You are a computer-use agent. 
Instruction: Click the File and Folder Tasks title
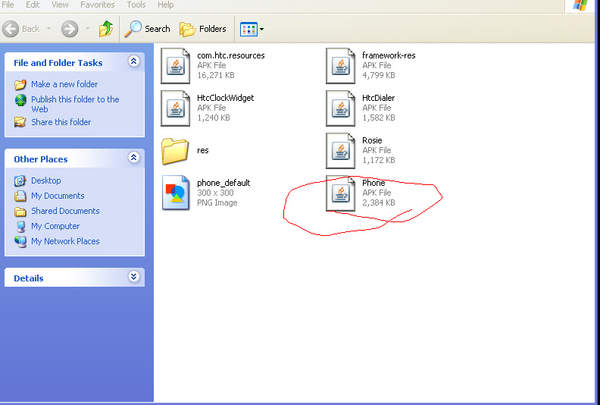[x=58, y=63]
